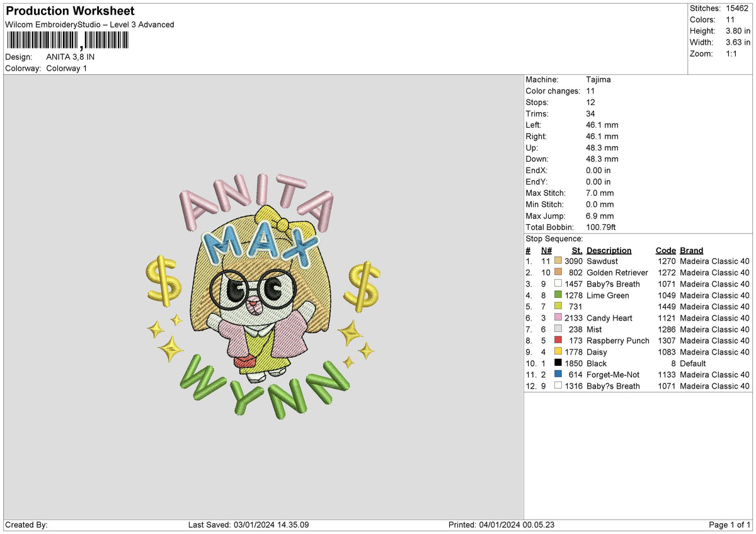756x534 pixels.
Task: Click the Raspberry Punch red swatch
Action: (x=558, y=341)
